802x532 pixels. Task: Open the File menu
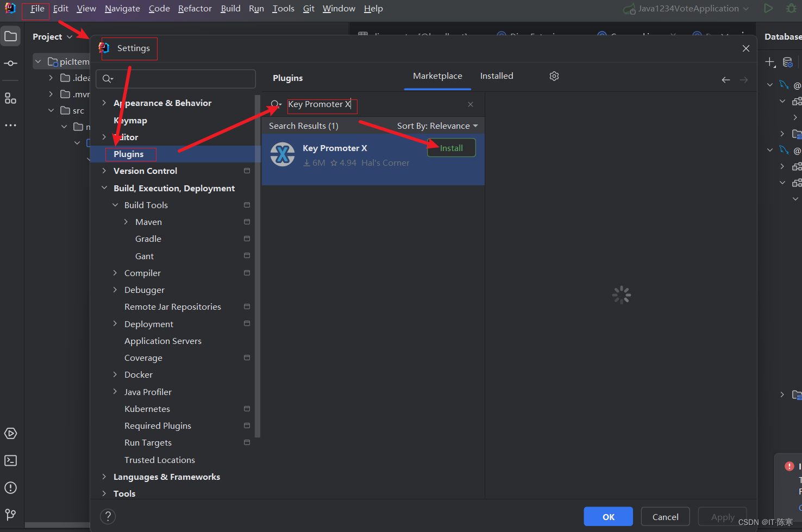(x=37, y=8)
